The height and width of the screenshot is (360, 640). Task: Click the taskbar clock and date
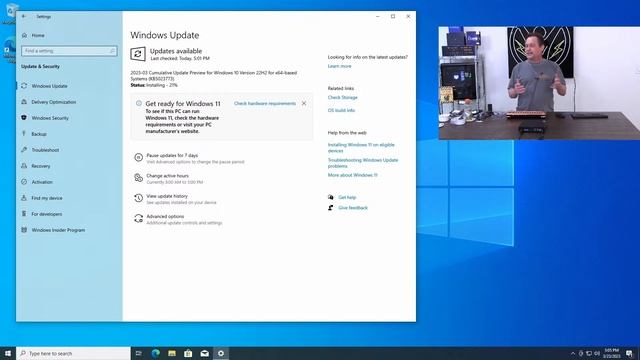[611, 353]
